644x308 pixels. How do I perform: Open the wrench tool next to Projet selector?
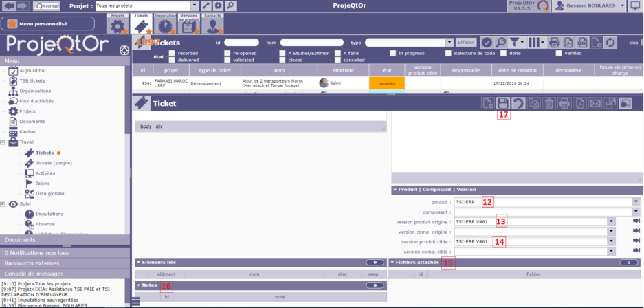pyautogui.click(x=206, y=5)
